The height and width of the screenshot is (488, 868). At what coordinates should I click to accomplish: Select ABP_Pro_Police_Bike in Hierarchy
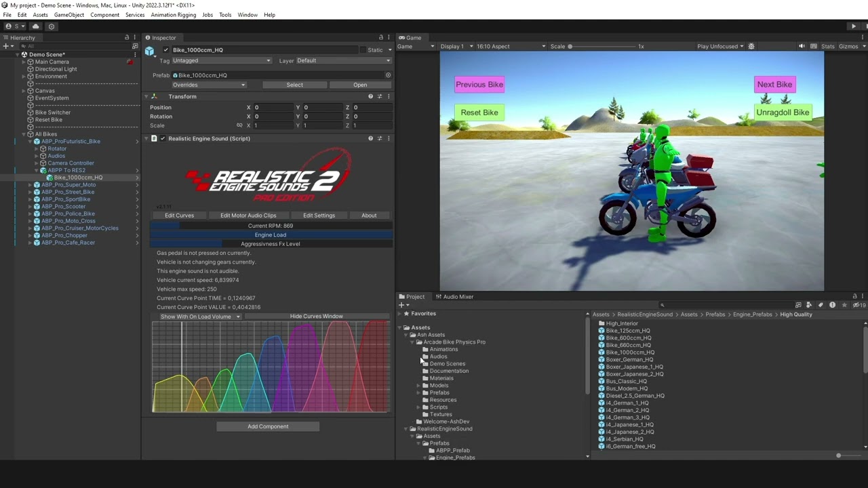(68, 213)
